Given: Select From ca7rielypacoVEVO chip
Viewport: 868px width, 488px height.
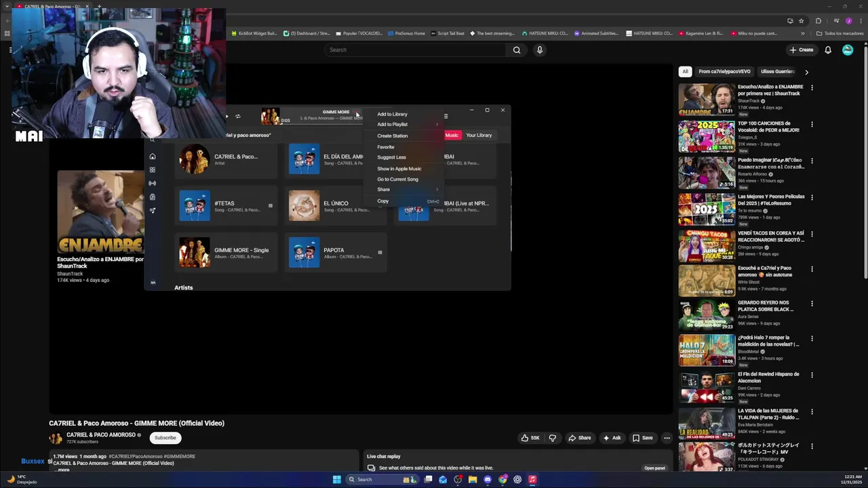Looking at the screenshot, I should tap(724, 71).
